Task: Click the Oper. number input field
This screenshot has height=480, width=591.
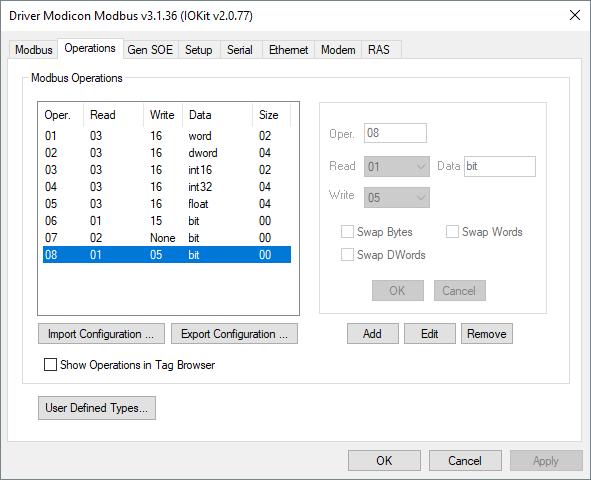Action: [x=395, y=133]
